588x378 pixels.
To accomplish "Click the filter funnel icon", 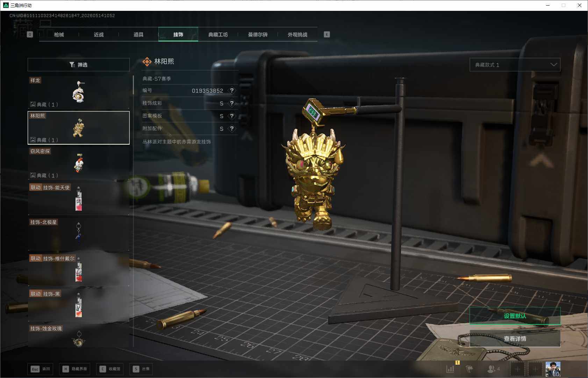I will pos(72,65).
